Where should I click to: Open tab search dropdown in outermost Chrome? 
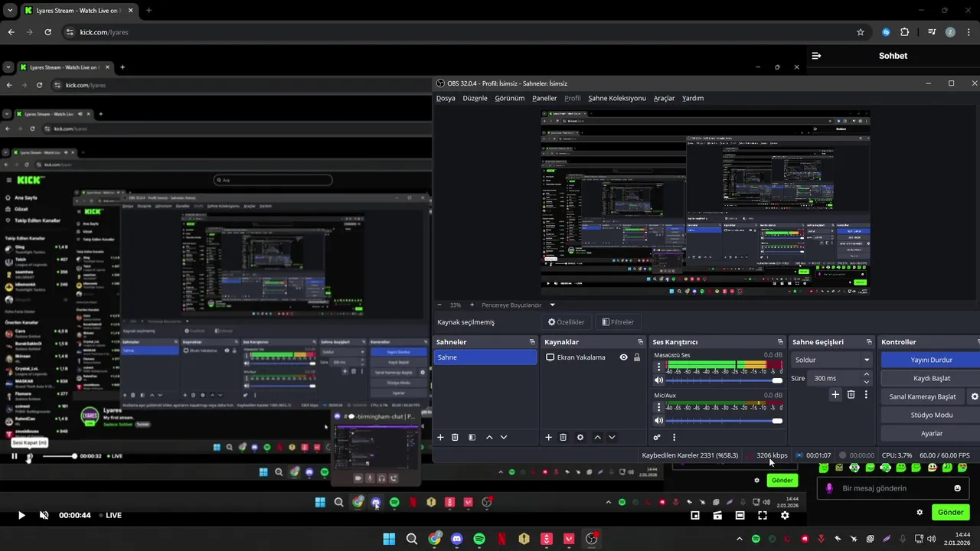pyautogui.click(x=10, y=11)
